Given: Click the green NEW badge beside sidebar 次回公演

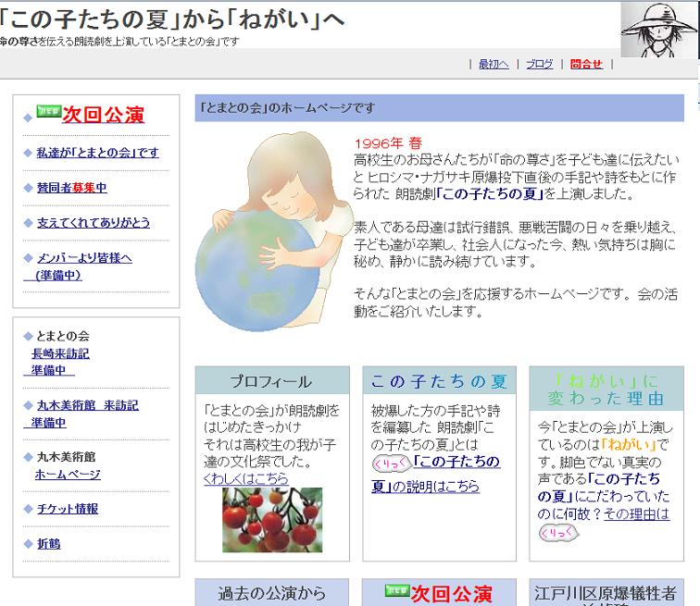Looking at the screenshot, I should [49, 111].
